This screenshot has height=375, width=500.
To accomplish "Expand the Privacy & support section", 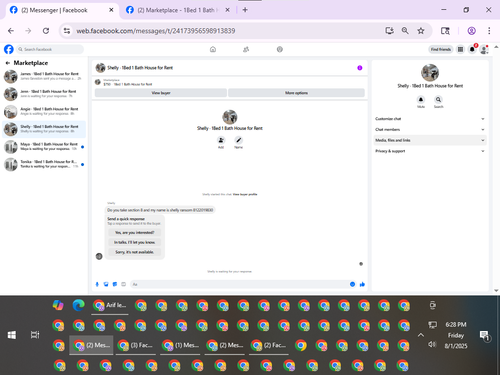I will coord(430,151).
